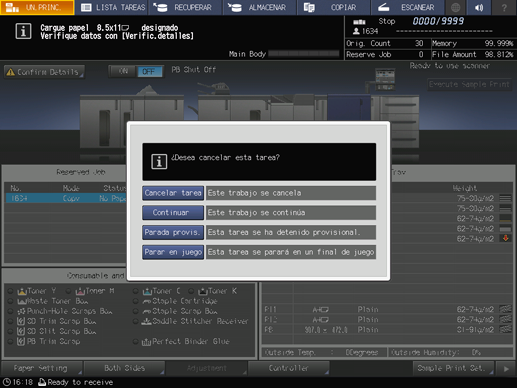Open the Controller menu
This screenshot has width=517, height=388.
(289, 368)
